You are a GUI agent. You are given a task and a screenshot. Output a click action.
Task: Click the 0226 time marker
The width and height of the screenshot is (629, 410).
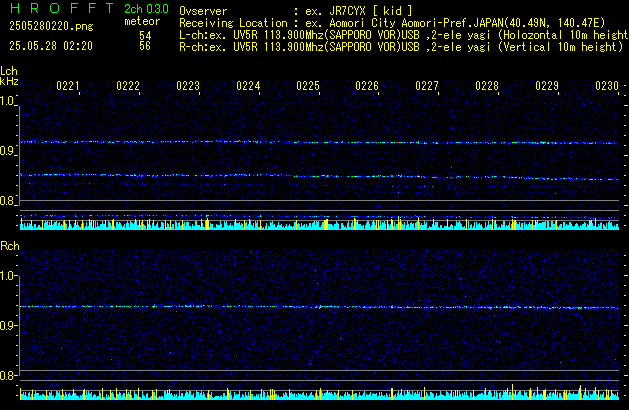[x=367, y=86]
